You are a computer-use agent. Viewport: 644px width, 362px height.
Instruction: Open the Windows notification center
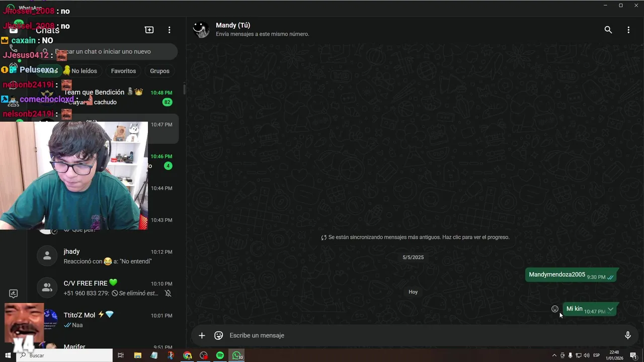point(633,355)
